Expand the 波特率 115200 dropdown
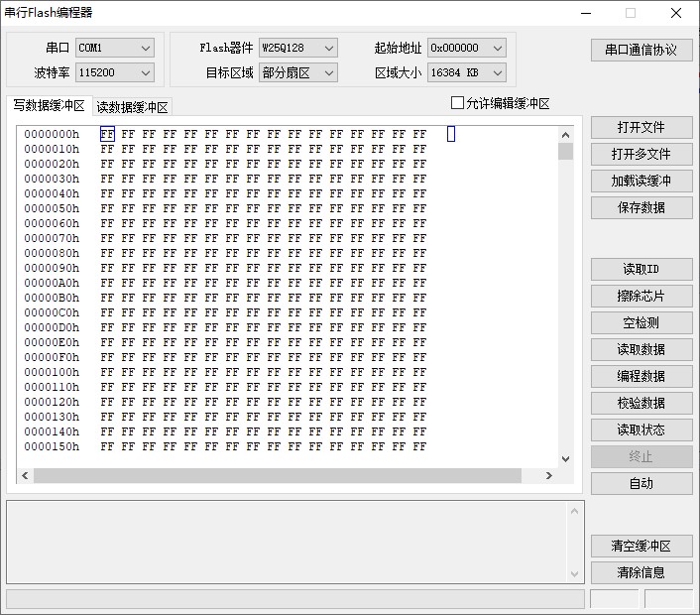Viewport: 700px width, 615px height. tap(115, 72)
